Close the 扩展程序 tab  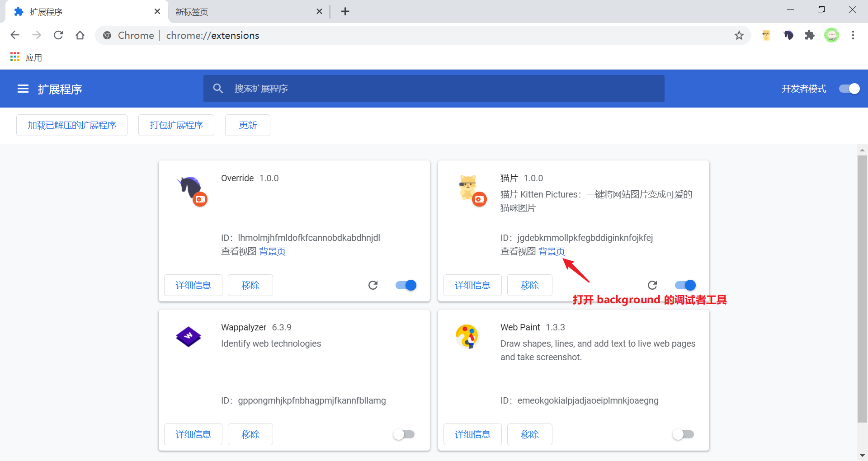click(x=157, y=11)
